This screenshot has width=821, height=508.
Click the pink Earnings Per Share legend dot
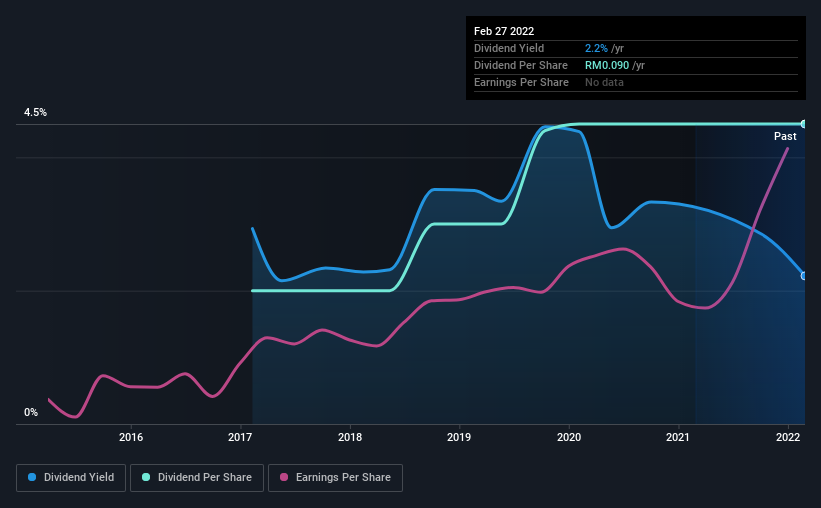pos(284,477)
